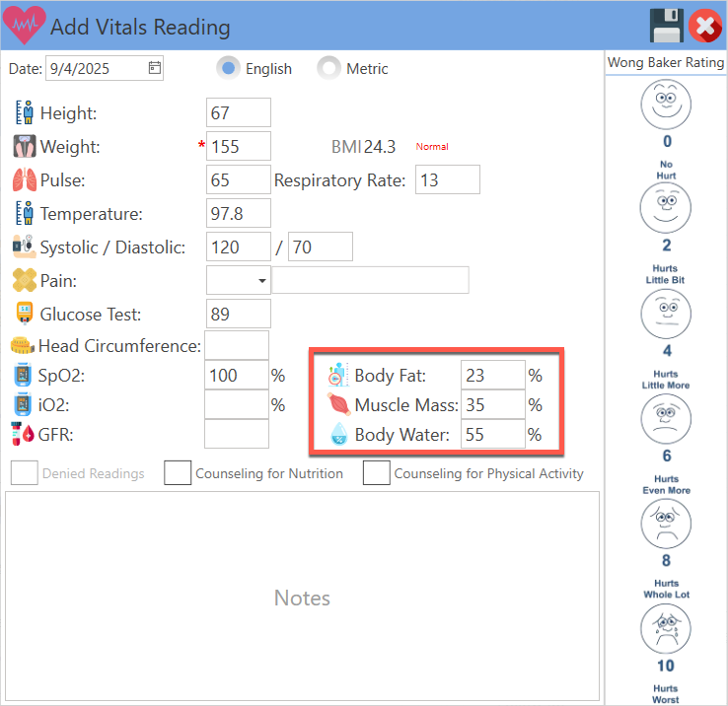The height and width of the screenshot is (706, 728).
Task: Click the Temperature icon
Action: click(24, 213)
